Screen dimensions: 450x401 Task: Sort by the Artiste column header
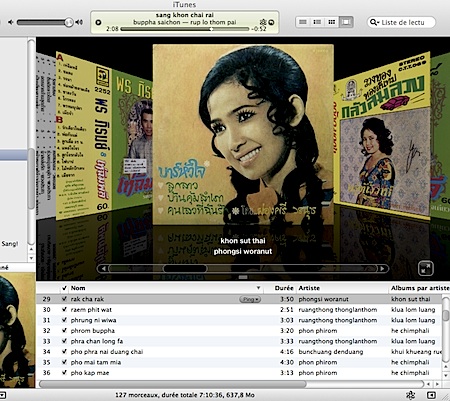tap(342, 288)
